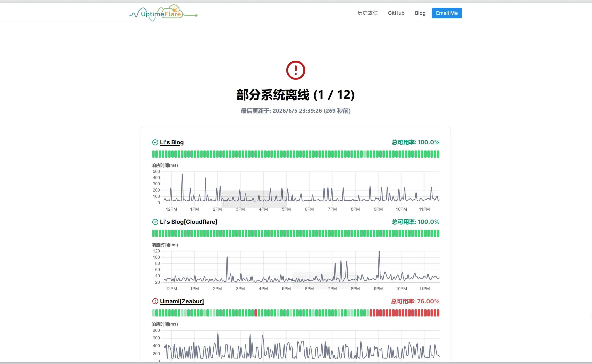The image size is (592, 364).
Task: Click the UptimeFlare logo
Action: click(163, 13)
